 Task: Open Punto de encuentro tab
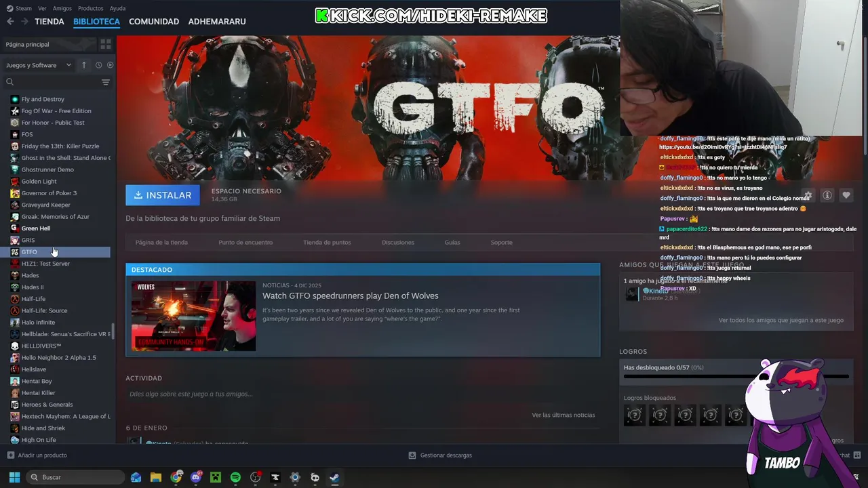[x=245, y=242]
